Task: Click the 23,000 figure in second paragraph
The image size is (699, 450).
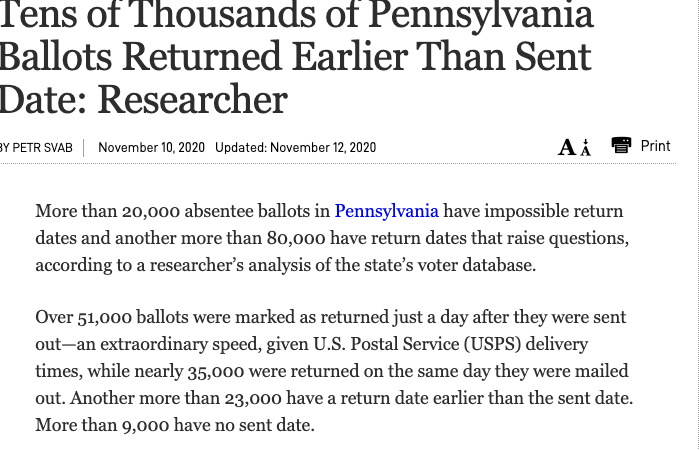Action: tap(253, 398)
